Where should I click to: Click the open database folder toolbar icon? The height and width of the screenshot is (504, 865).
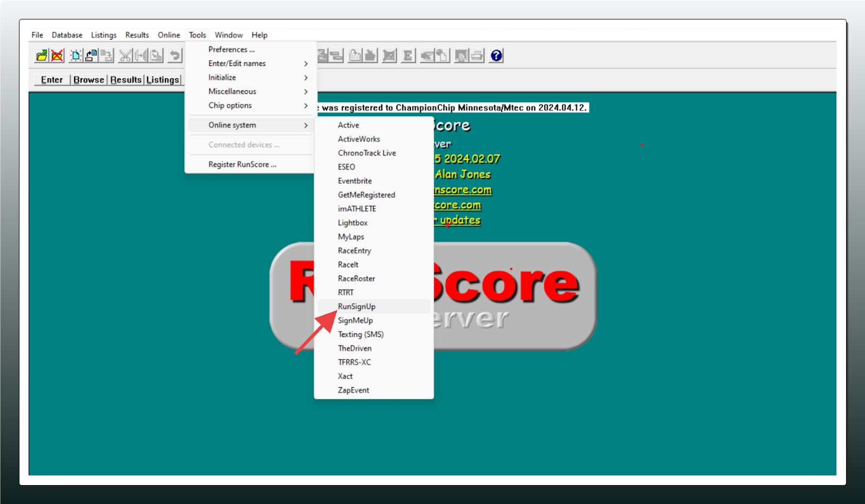coord(42,55)
